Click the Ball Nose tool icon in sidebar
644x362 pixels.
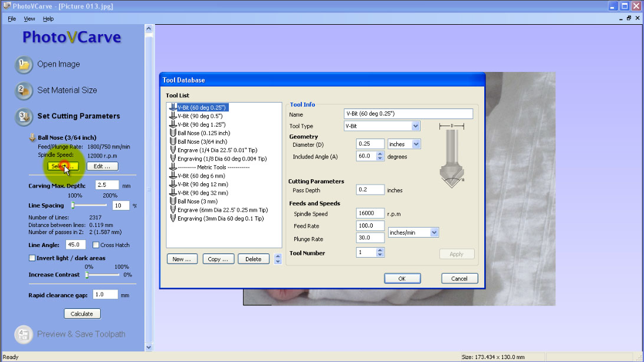(32, 137)
